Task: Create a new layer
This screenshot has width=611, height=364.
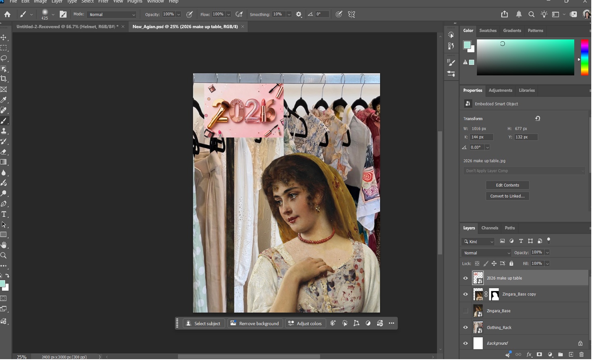Action: [x=571, y=354]
